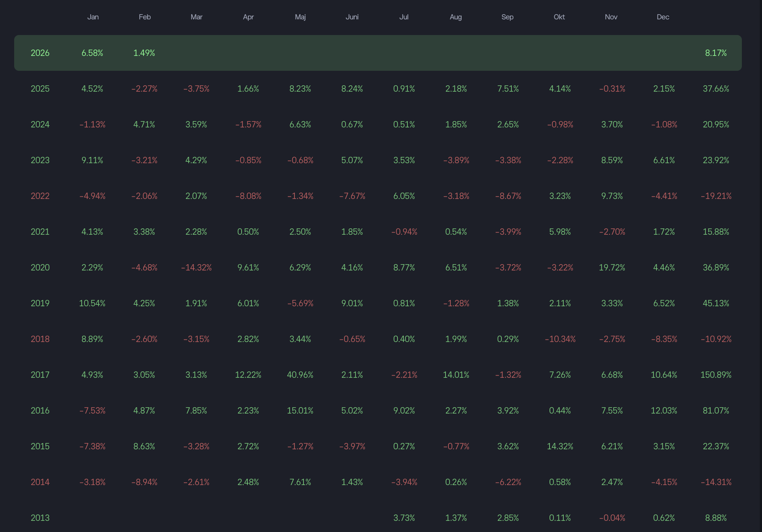The image size is (762, 532).
Task: Click March 2020 value -14.32%
Action: [196, 267]
